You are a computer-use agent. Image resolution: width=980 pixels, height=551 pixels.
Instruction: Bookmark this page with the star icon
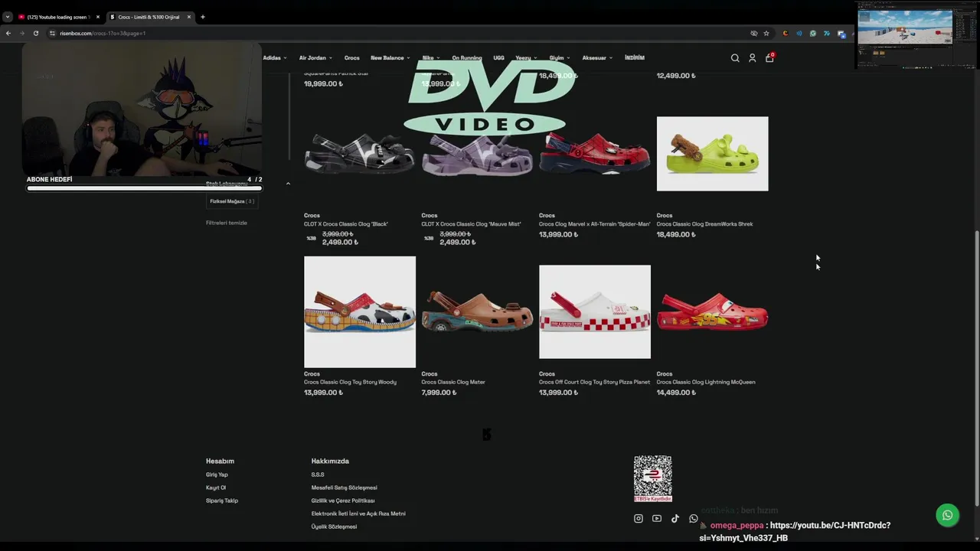click(x=766, y=33)
